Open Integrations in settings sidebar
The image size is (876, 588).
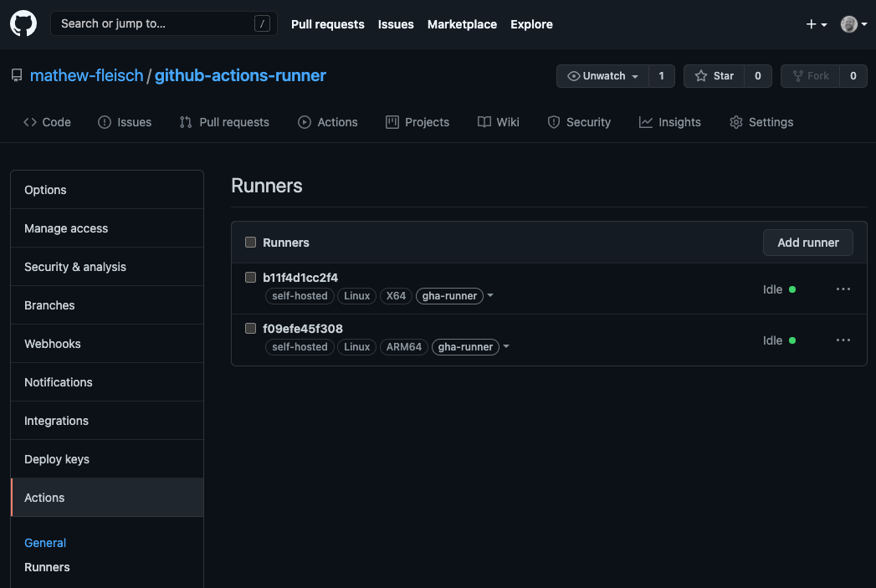[107, 421]
